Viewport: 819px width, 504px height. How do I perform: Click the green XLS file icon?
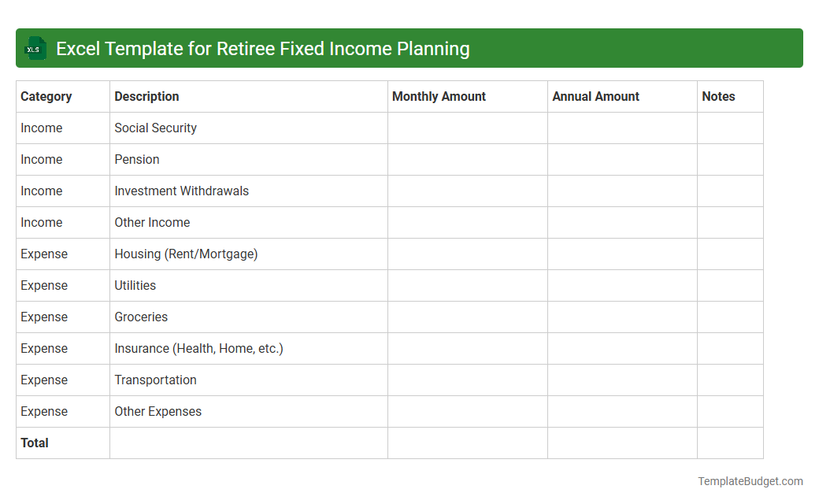35,48
